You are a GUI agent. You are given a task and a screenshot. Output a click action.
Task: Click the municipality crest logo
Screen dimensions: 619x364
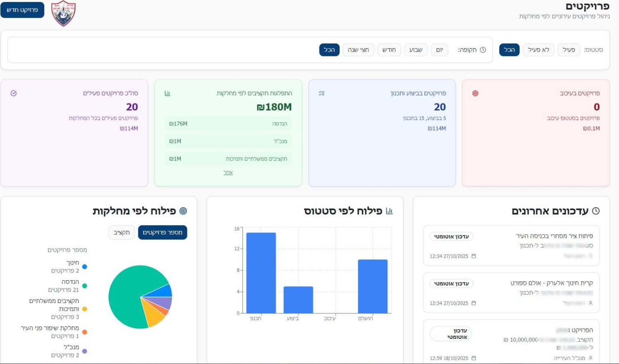pyautogui.click(x=63, y=13)
